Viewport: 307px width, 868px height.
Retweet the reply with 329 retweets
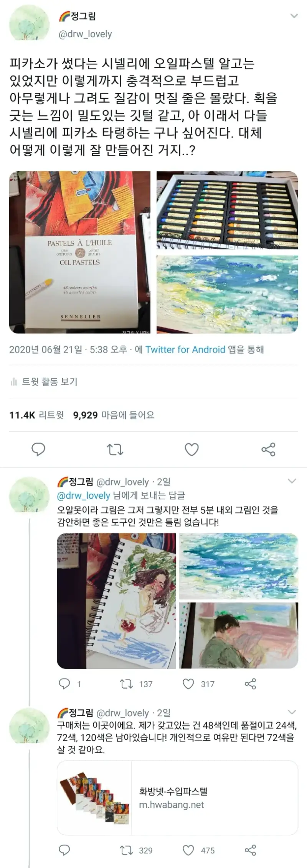tap(136, 850)
